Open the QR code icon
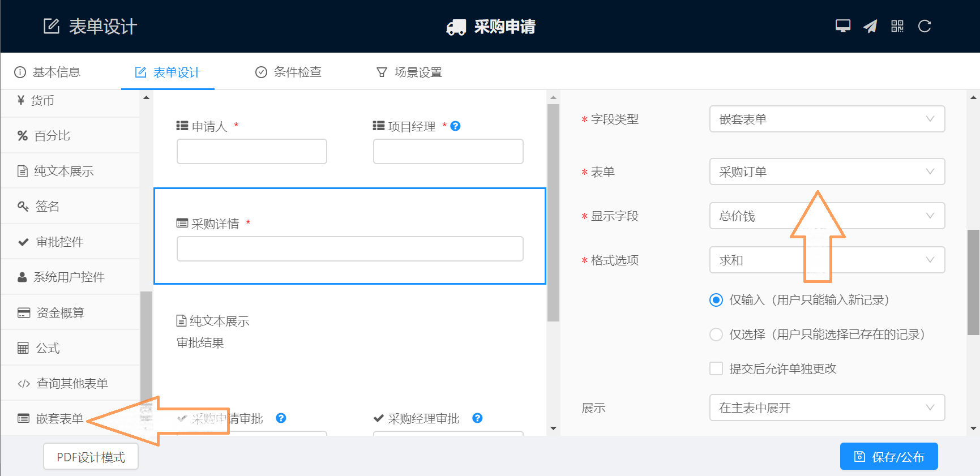Viewport: 980px width, 476px height. point(897,26)
